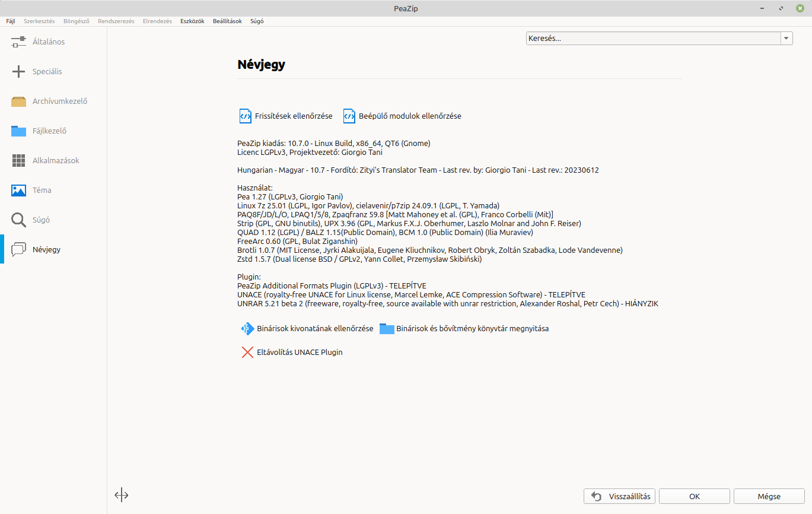Screen dimensions: 812x514
Task: Select the Speciális plus icon
Action: pos(19,72)
